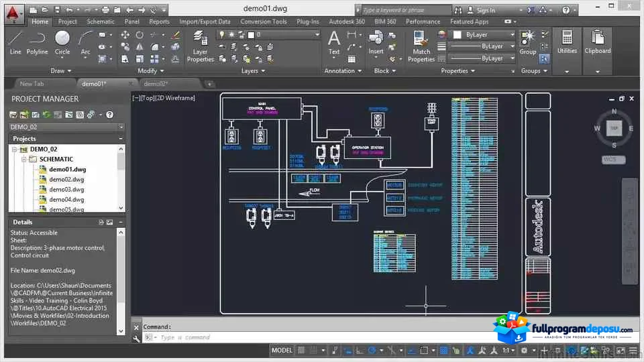Click the Text annotation tool
The height and width of the screenshot is (362, 644).
point(334,43)
